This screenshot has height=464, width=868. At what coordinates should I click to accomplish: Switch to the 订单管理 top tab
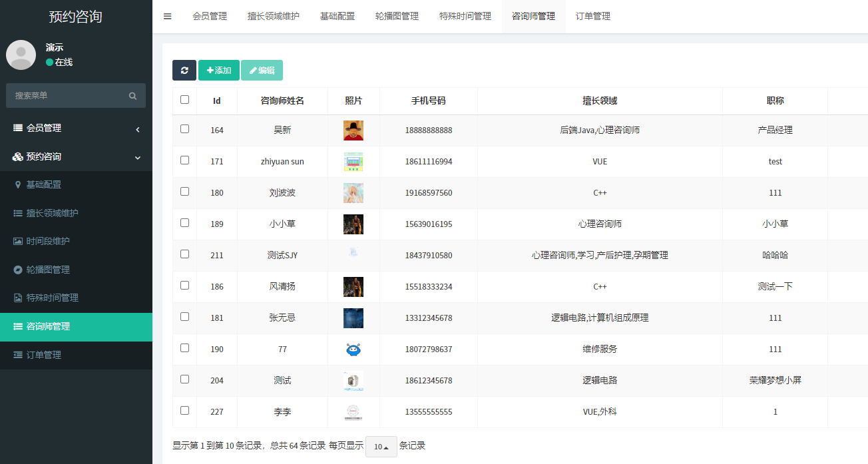[592, 17]
